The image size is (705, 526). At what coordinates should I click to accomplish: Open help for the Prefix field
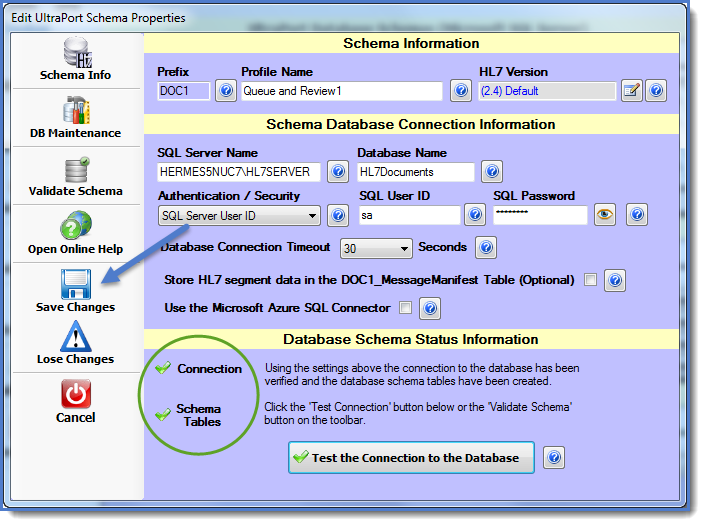[x=226, y=91]
